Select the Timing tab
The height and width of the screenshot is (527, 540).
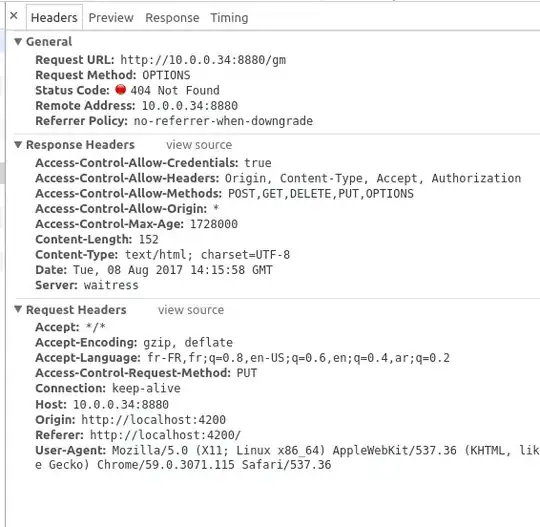click(229, 18)
